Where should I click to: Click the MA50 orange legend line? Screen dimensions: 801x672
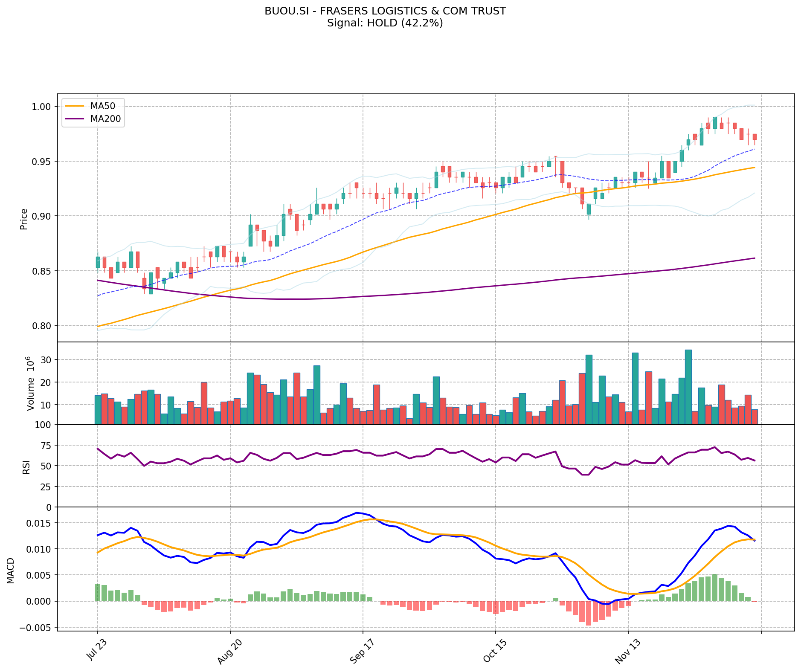(75, 106)
